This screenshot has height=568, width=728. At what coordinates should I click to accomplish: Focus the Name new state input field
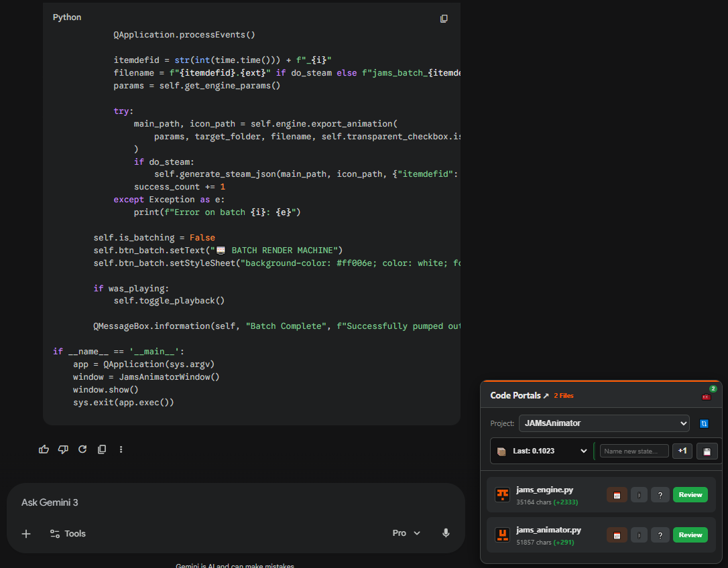click(633, 451)
